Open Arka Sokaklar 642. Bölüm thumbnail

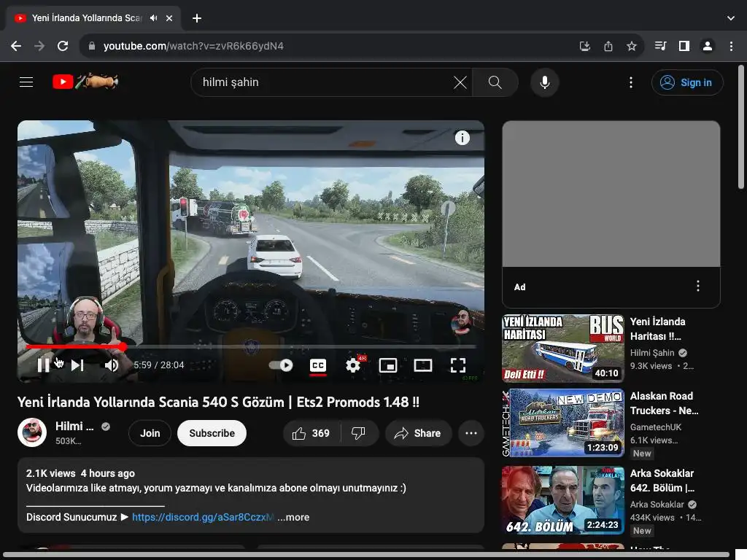(562, 500)
